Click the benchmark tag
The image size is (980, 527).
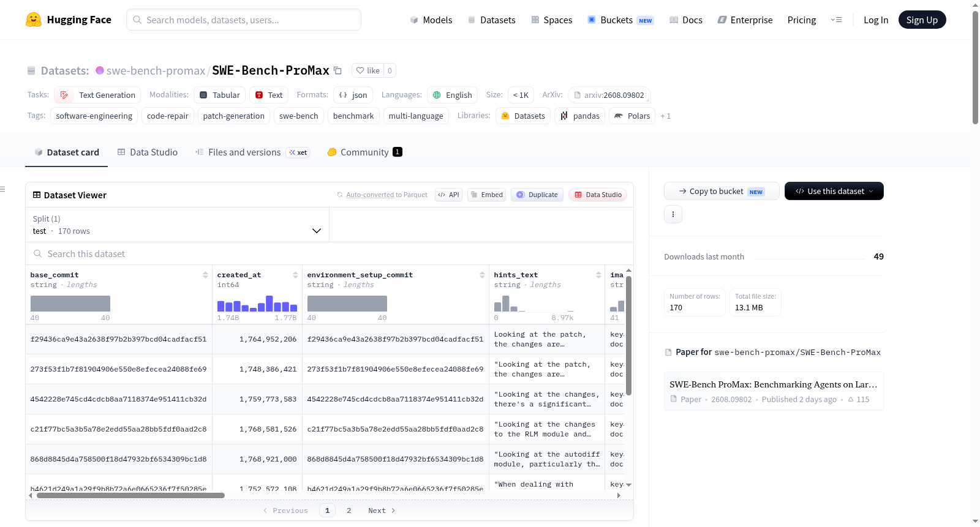(x=353, y=116)
